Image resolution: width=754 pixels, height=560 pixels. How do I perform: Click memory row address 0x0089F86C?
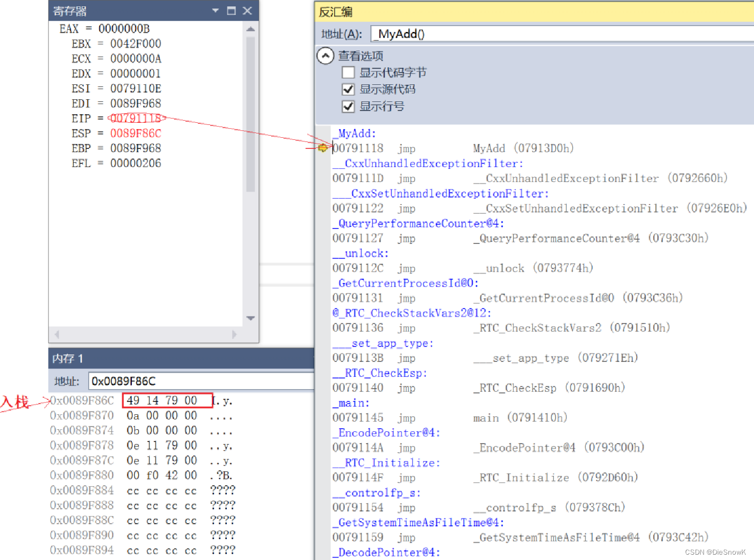pyautogui.click(x=82, y=400)
